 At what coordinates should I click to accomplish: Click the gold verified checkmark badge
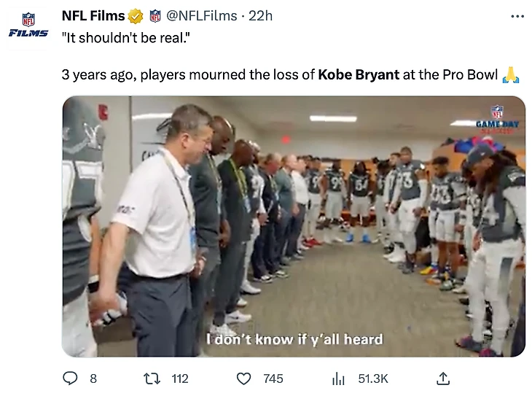click(x=136, y=15)
